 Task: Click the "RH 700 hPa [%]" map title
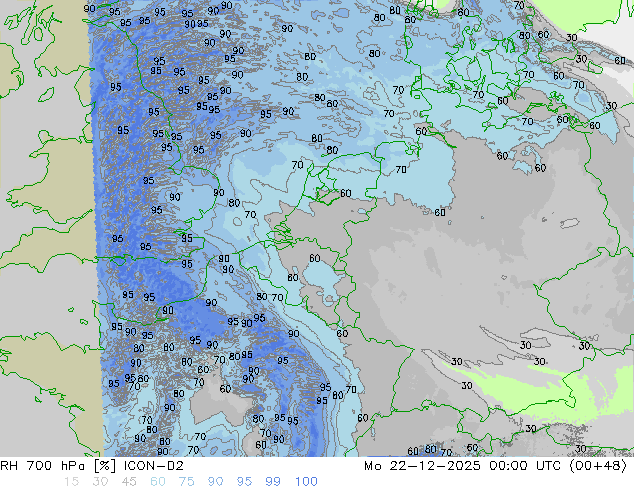59,466
